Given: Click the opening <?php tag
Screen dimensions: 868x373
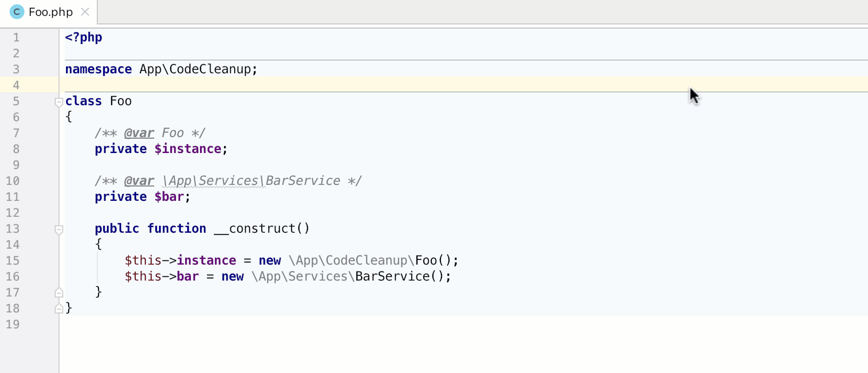Looking at the screenshot, I should (x=84, y=37).
